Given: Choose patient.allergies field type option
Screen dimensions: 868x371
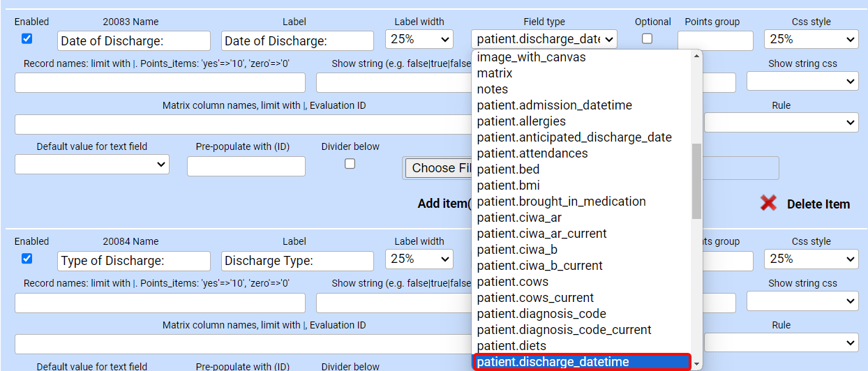Looking at the screenshot, I should (521, 121).
